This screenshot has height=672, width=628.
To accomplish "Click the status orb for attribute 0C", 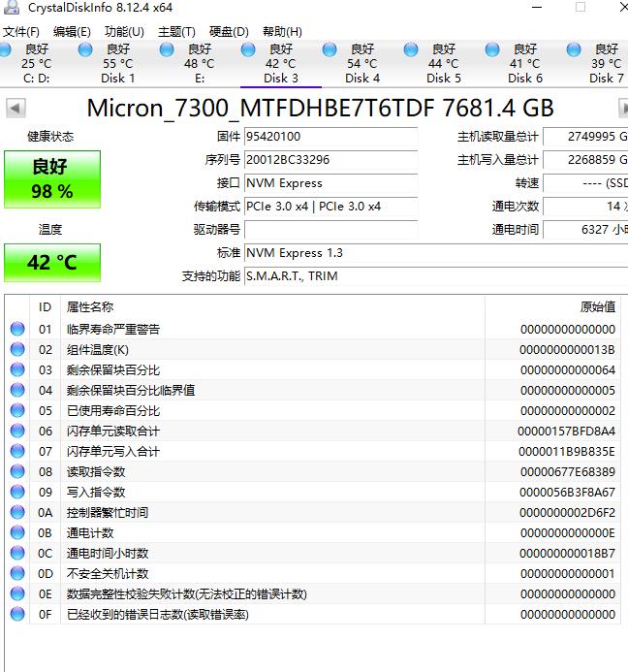I will point(17,553).
